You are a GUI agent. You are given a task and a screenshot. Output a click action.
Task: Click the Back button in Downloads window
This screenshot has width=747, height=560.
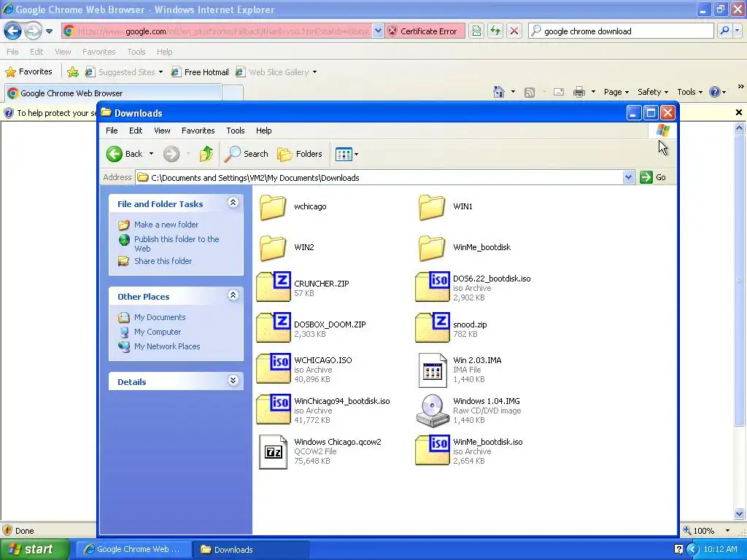pyautogui.click(x=124, y=154)
